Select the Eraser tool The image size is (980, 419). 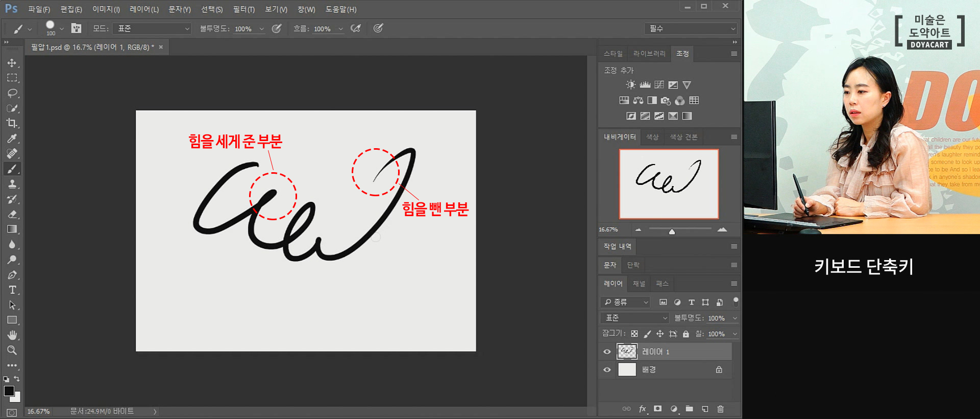click(x=12, y=214)
